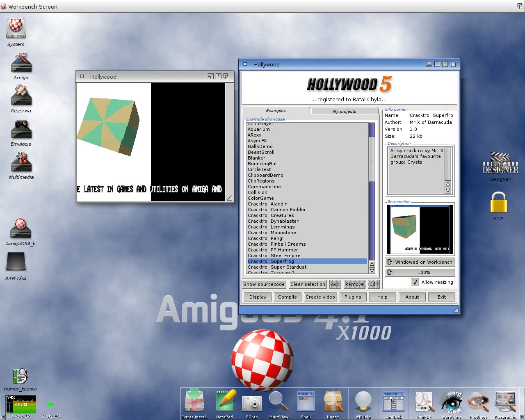This screenshot has height=420, width=525.
Task: Click the About button
Action: [412, 297]
